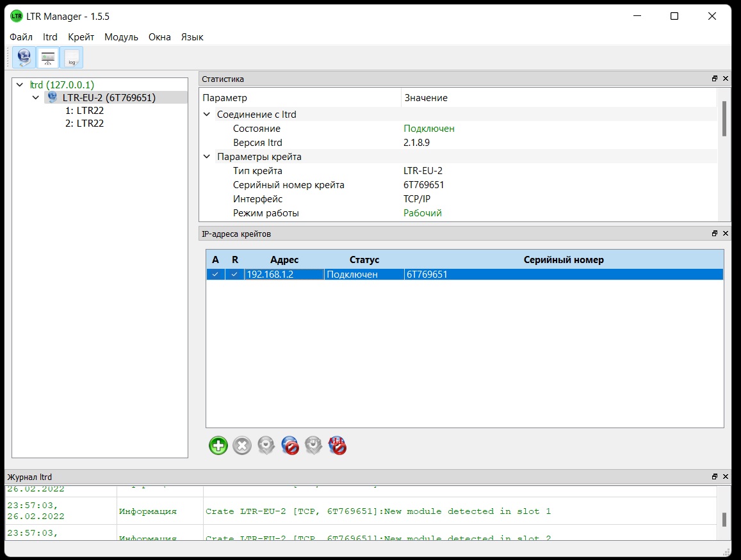Click the Серийный номер column header
Screen dimensions: 741x560
pyautogui.click(x=564, y=260)
